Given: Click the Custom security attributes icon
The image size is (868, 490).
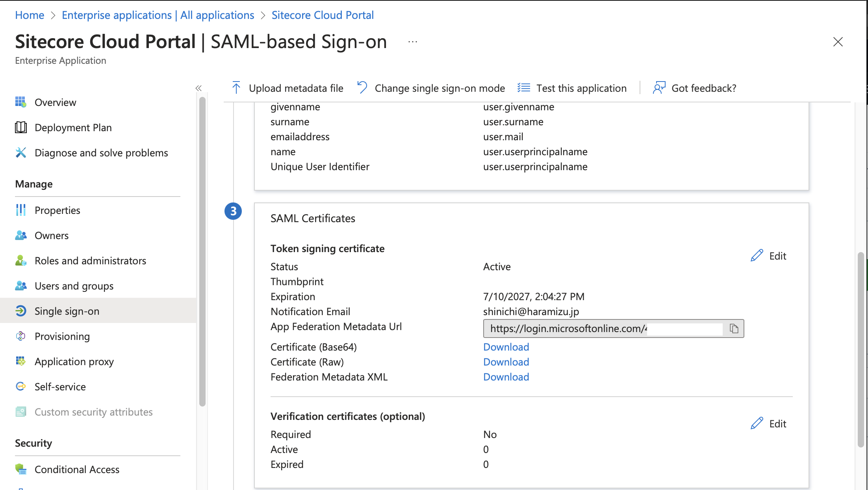Looking at the screenshot, I should [x=21, y=412].
